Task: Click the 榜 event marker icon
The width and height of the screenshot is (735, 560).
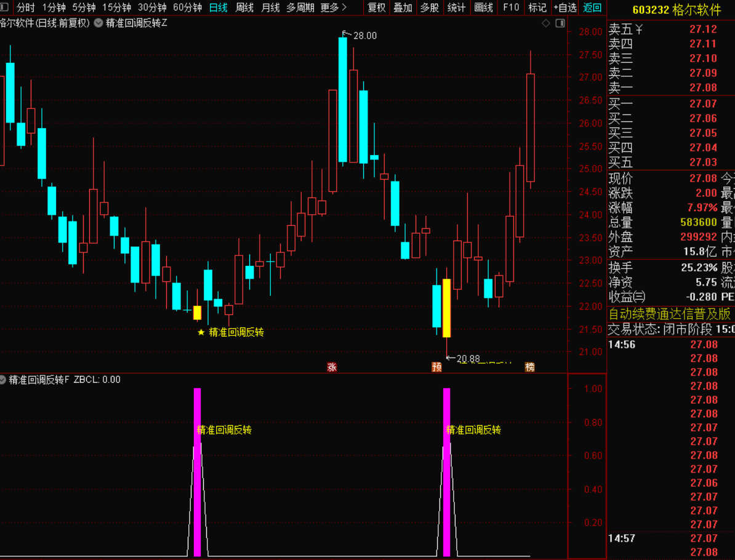Action: (529, 367)
